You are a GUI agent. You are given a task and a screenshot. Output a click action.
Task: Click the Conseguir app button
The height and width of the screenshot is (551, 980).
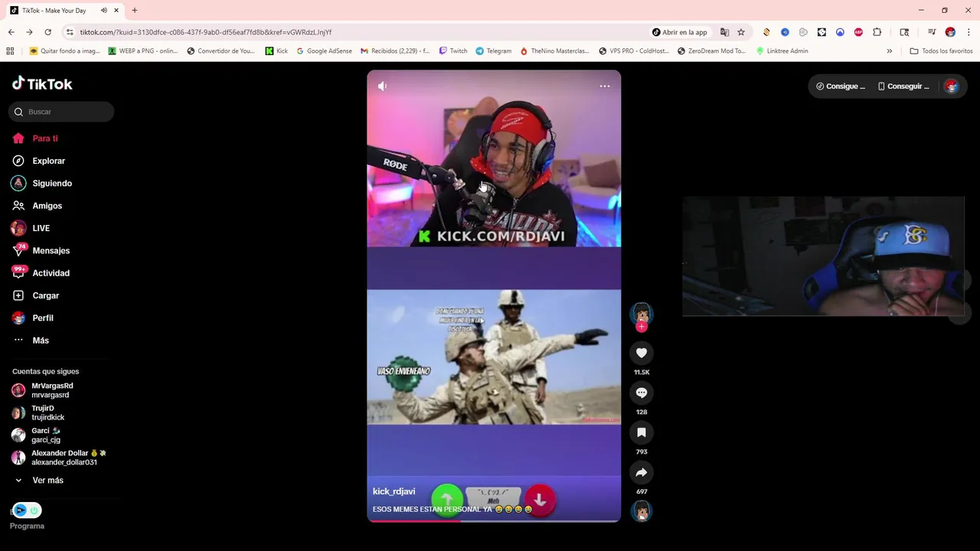coord(903,86)
